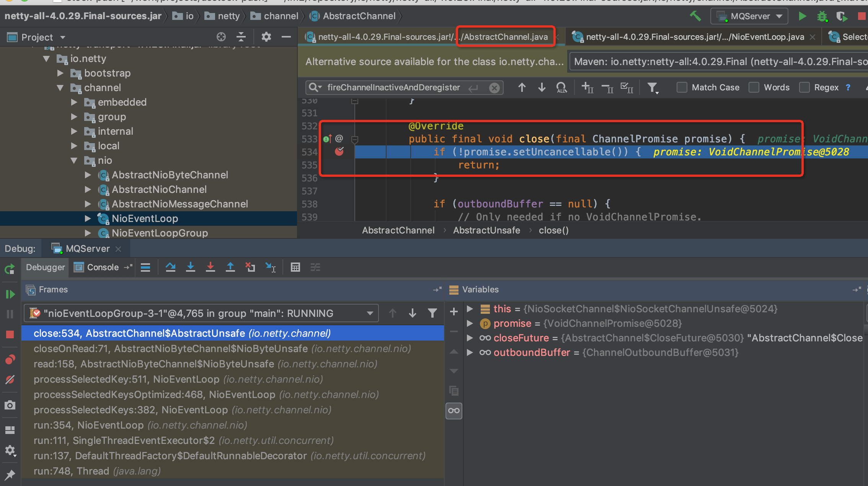Toggle the Words search checkbox
Viewport: 868px width, 486px height.
[x=754, y=88]
